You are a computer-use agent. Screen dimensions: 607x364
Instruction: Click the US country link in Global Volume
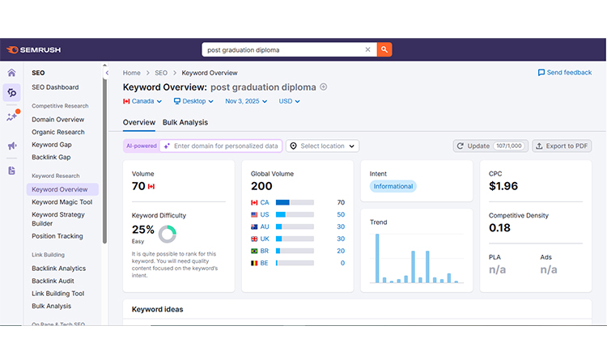(265, 214)
